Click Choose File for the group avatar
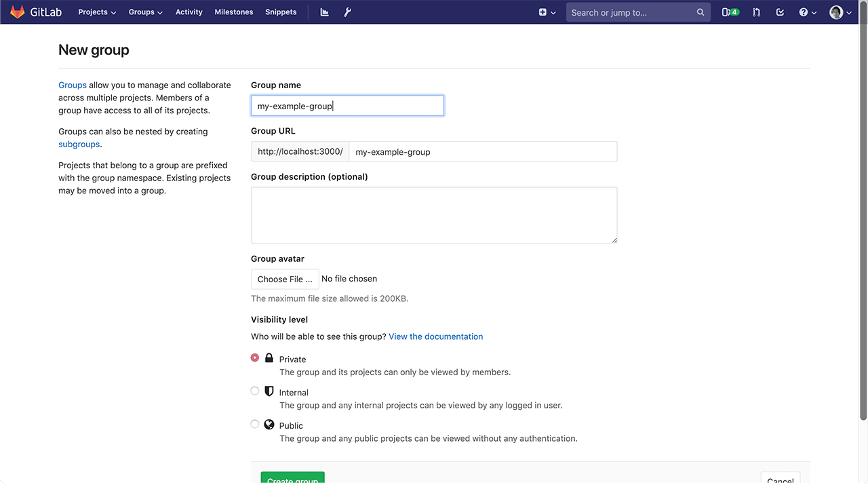868x483 pixels. [x=285, y=279]
